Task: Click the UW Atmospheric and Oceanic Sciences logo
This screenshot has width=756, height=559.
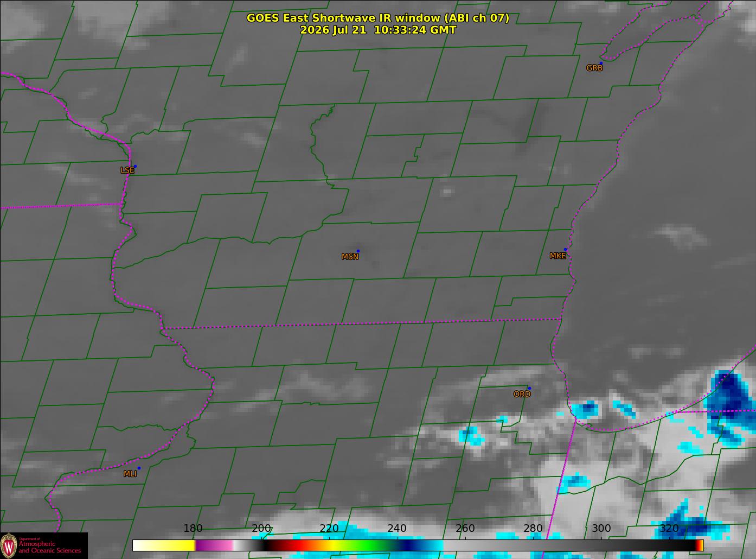Action: pyautogui.click(x=43, y=545)
